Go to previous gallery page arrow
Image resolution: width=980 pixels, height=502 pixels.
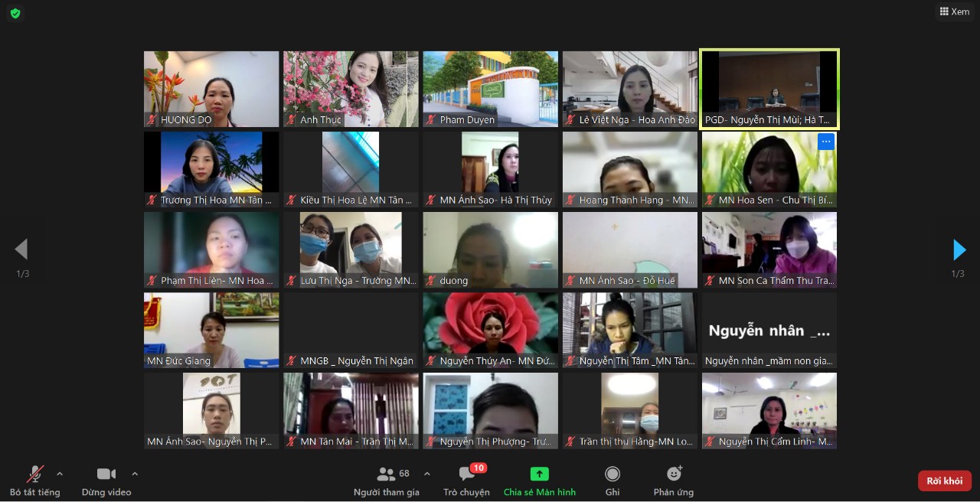(21, 249)
